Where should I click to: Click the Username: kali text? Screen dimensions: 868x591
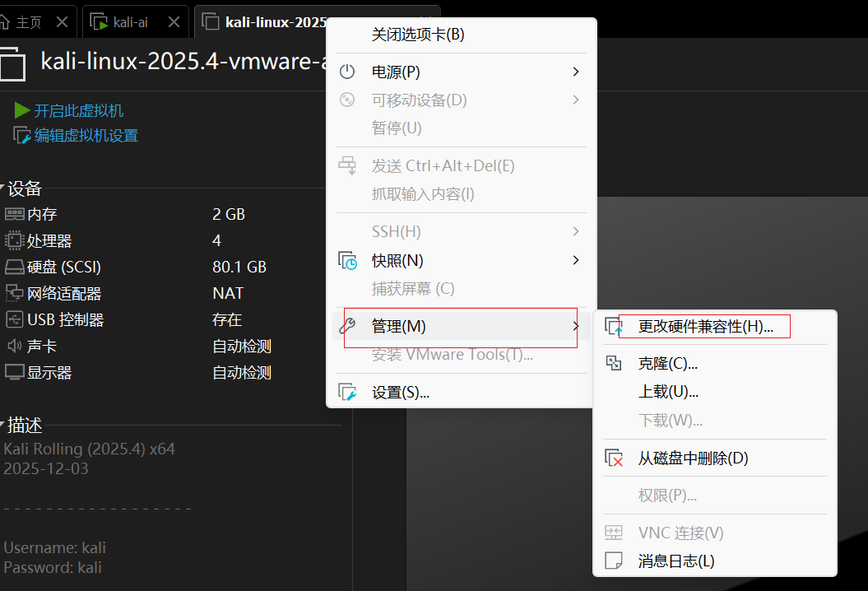tap(54, 548)
